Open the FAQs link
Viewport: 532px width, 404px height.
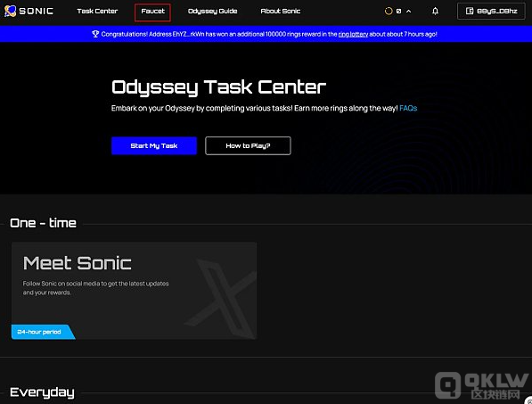(x=408, y=108)
